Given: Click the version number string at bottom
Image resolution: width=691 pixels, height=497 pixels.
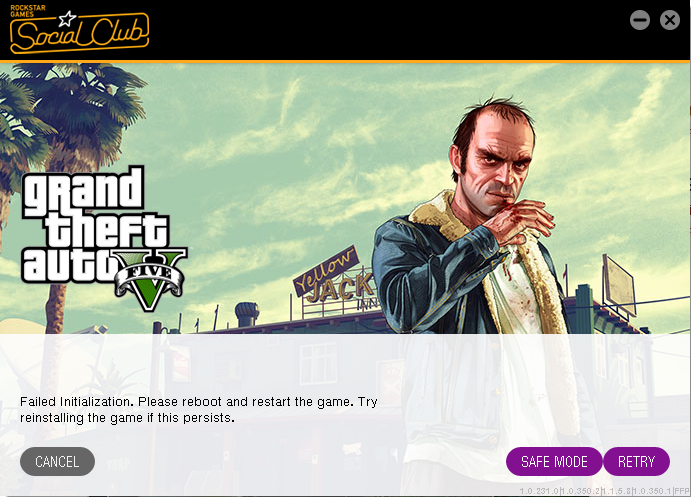Looking at the screenshot, I should 605,491.
